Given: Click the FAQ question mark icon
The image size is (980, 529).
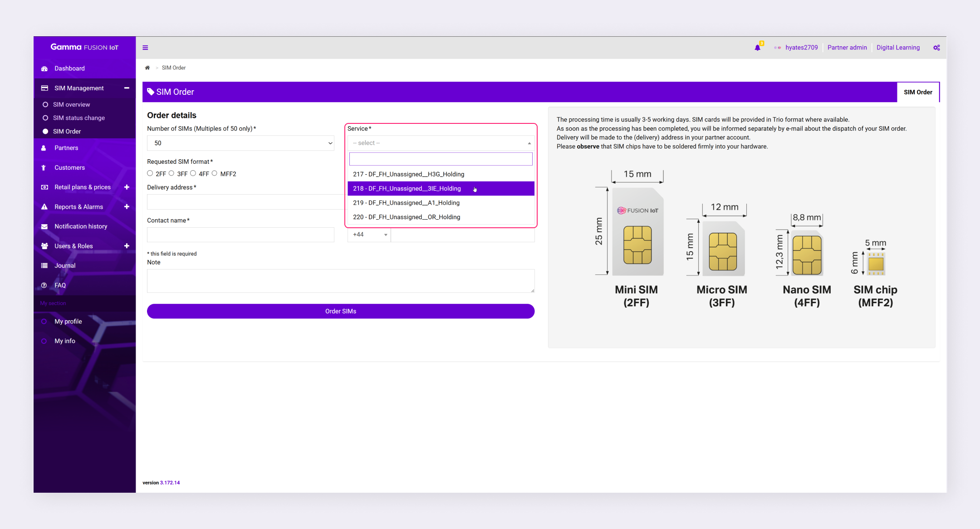Looking at the screenshot, I should (x=44, y=285).
